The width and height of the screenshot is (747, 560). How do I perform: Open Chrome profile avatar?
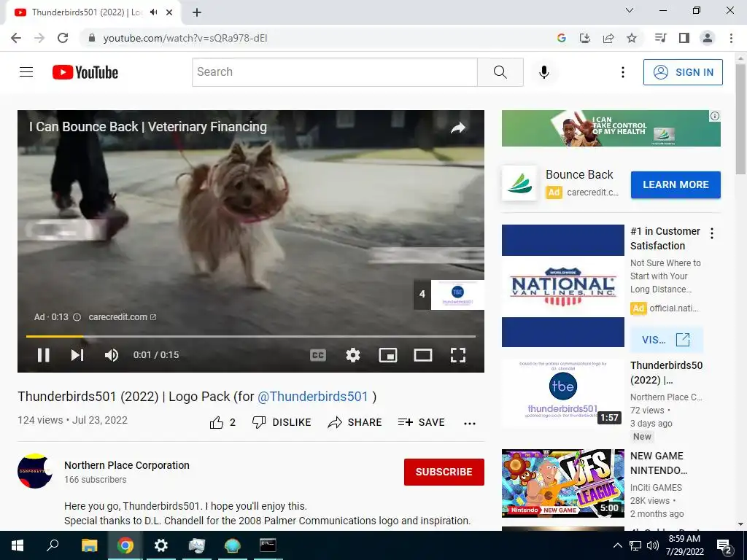708,38
